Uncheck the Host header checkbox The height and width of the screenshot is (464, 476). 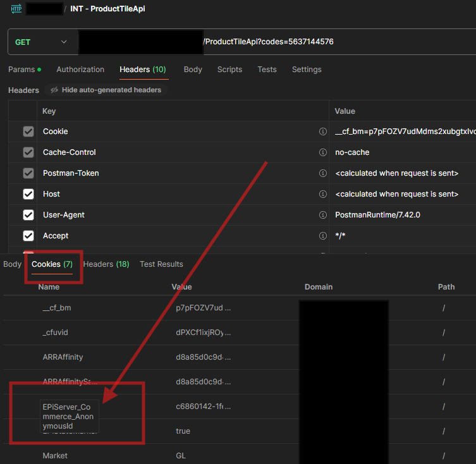[x=28, y=194]
